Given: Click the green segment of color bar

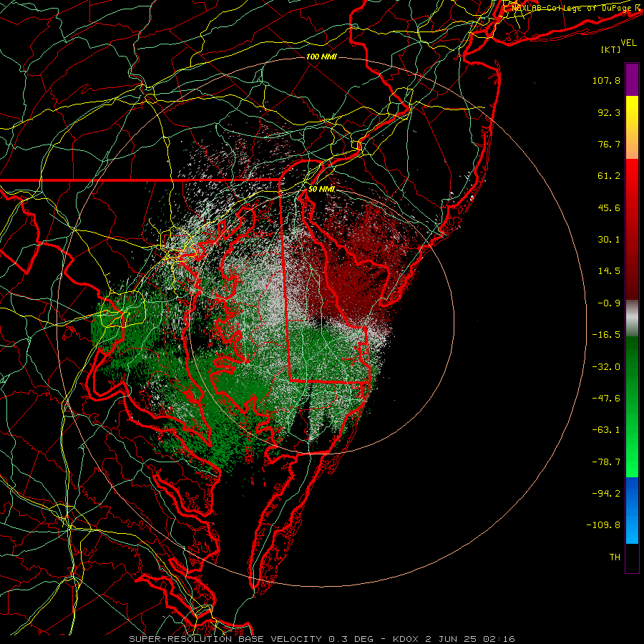Looking at the screenshot, I should click(632, 406).
